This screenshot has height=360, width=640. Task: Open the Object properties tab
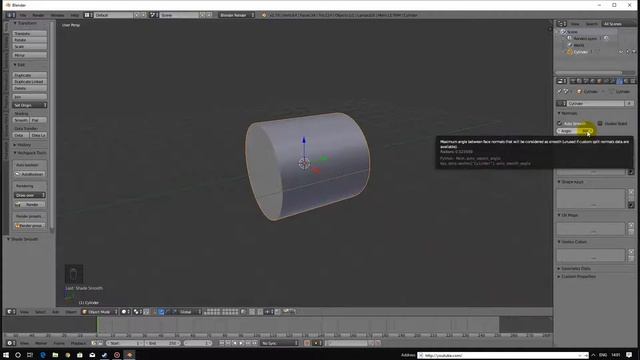click(599, 81)
